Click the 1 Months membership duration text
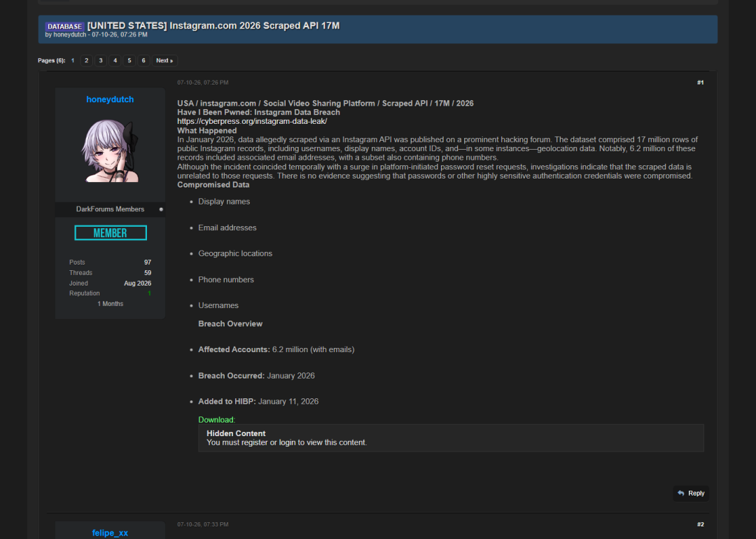The height and width of the screenshot is (539, 756). (111, 304)
